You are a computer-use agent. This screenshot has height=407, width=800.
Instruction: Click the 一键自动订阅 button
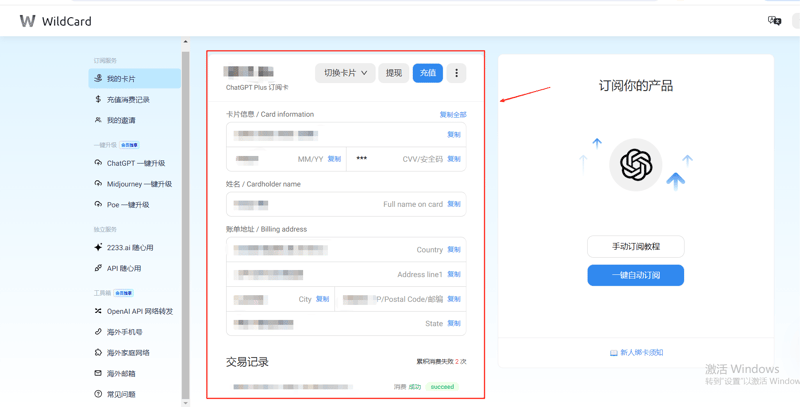(x=636, y=275)
